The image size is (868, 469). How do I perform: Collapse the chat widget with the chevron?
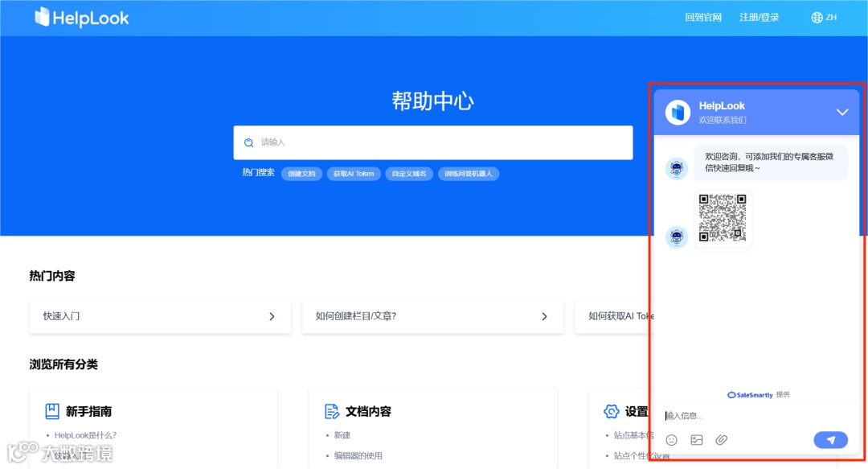point(842,112)
